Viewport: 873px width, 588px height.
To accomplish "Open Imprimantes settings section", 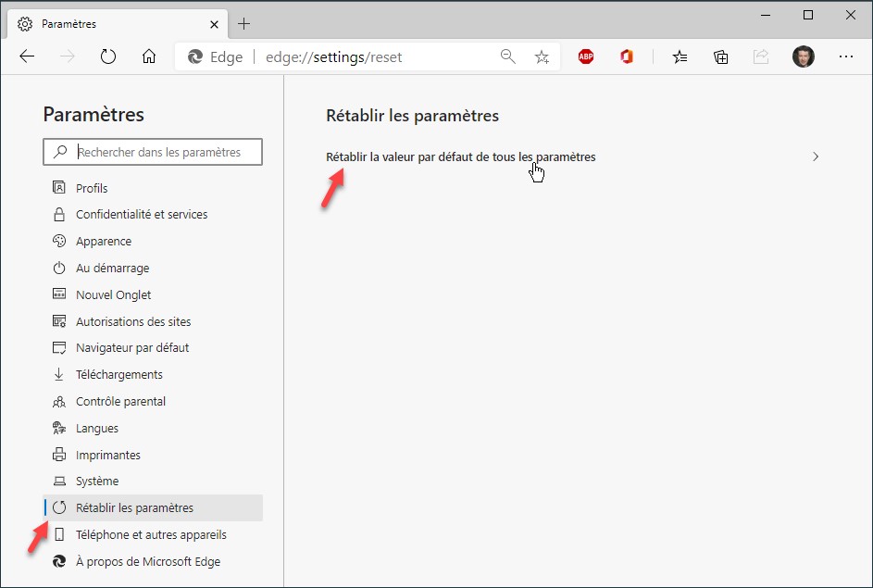I will tap(153, 455).
